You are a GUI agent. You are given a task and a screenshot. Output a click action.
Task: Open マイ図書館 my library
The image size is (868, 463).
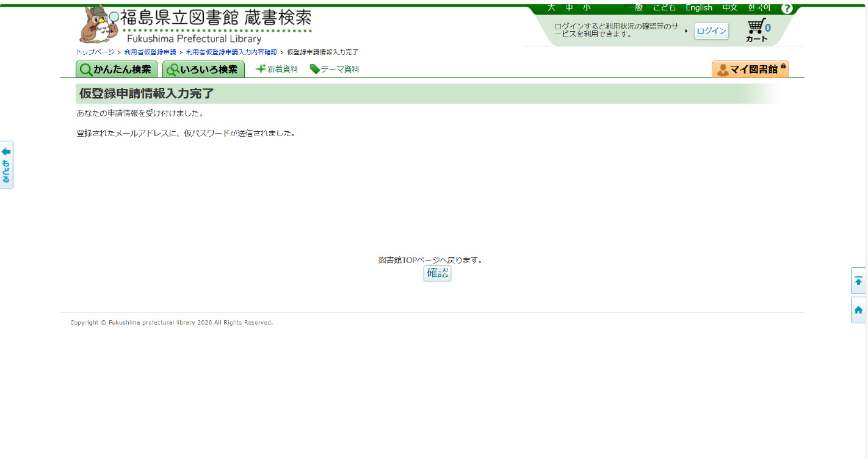[750, 70]
